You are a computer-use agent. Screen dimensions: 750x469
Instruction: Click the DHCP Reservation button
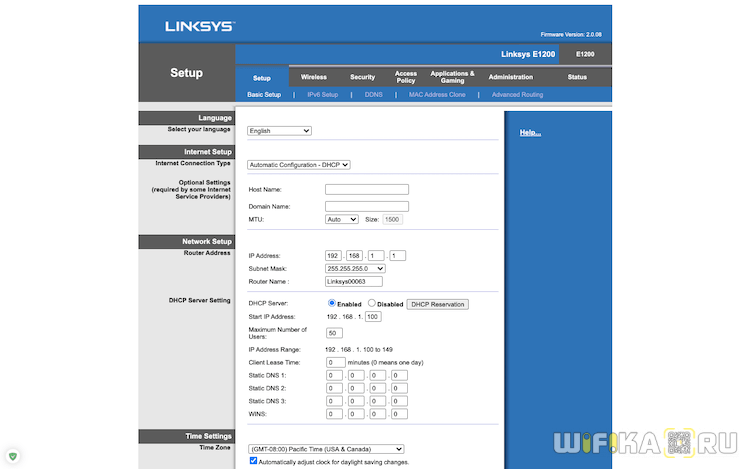438,305
